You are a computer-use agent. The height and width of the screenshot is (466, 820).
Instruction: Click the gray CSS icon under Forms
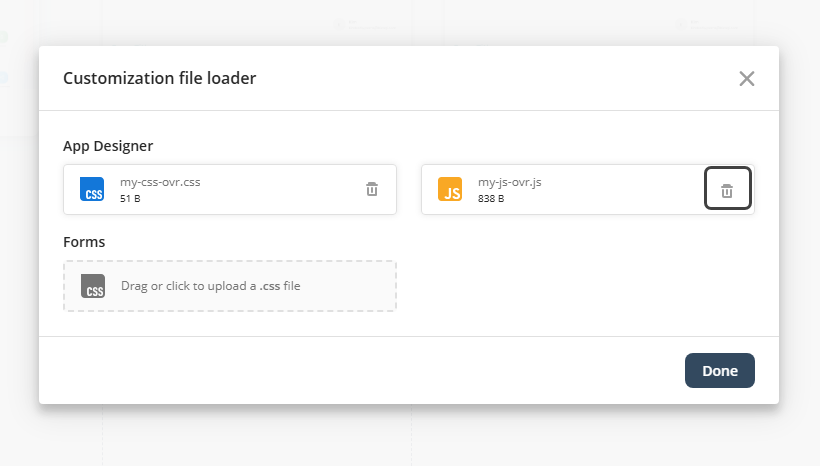(93, 286)
